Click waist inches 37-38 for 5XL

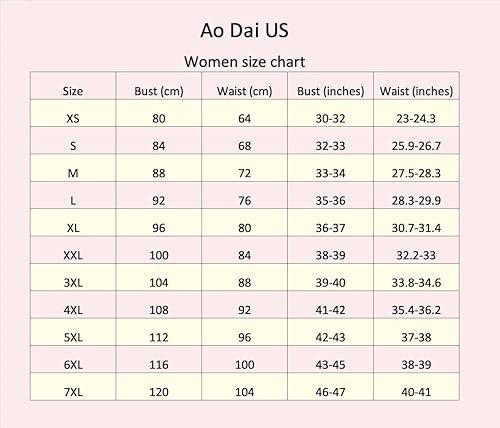pos(416,337)
